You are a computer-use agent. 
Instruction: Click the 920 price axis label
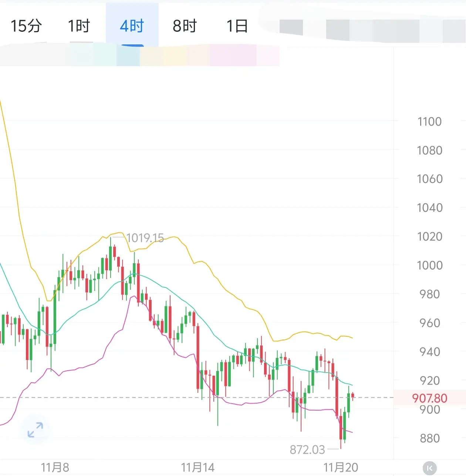tap(429, 381)
